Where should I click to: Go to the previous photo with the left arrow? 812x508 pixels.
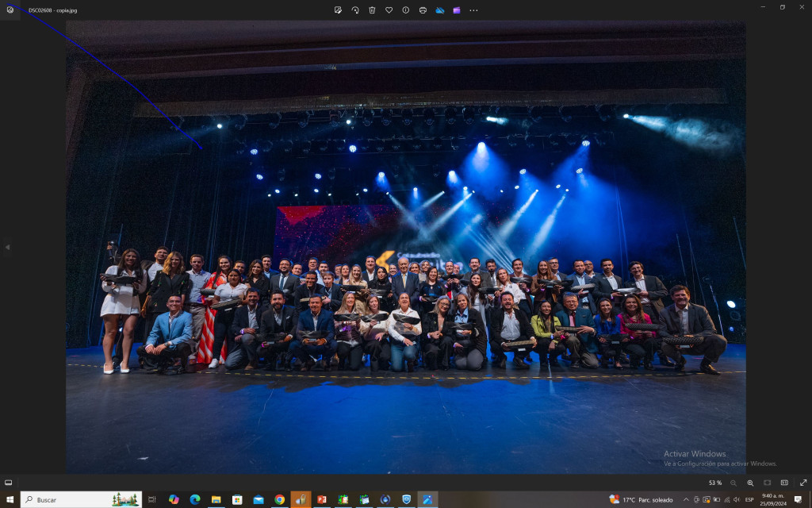(7, 247)
